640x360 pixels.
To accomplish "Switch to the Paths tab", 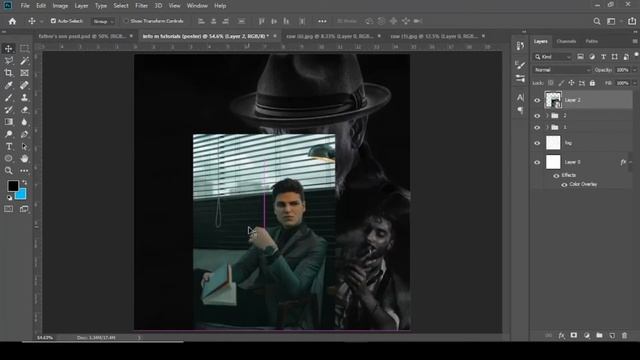I will tap(591, 42).
